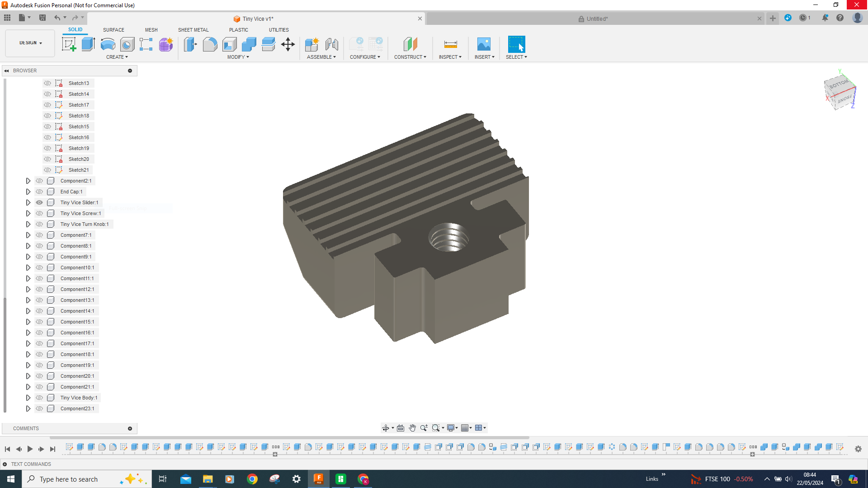
Task: Switch to the MESH tab
Action: (x=151, y=30)
